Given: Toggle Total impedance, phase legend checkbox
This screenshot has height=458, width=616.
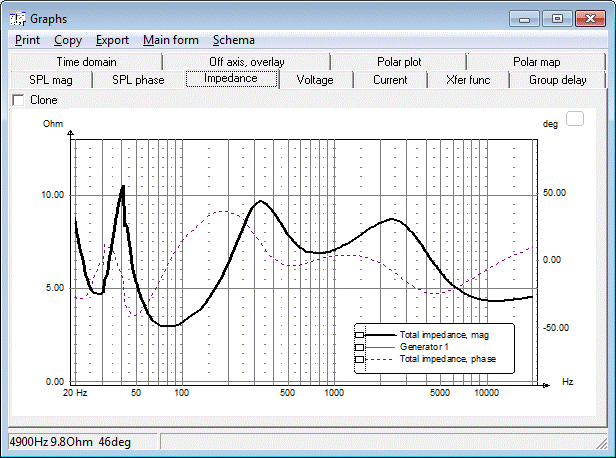Looking at the screenshot, I should tap(359, 359).
